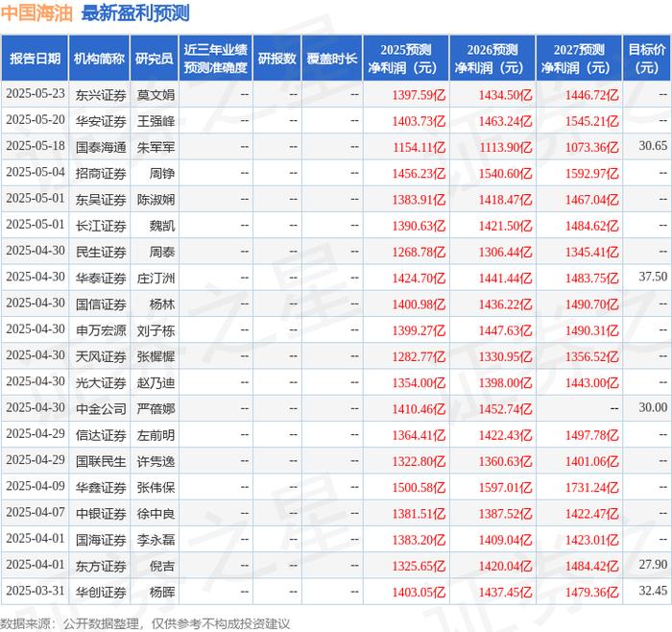Screen dimensions: 672x632
Task: Select the 国海证券 institution cell
Action: (x=101, y=540)
